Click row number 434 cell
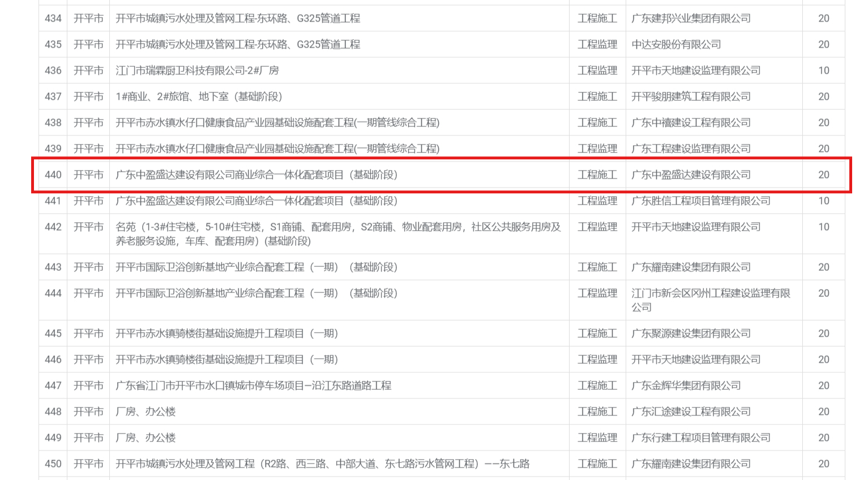The width and height of the screenshot is (868, 480). (53, 19)
